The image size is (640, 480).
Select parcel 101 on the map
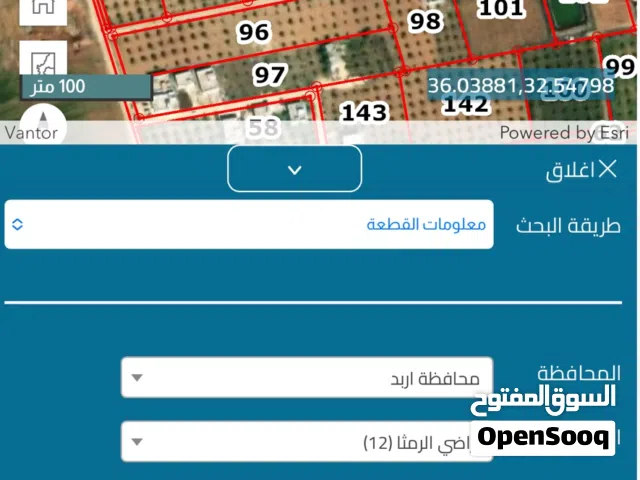(x=501, y=8)
